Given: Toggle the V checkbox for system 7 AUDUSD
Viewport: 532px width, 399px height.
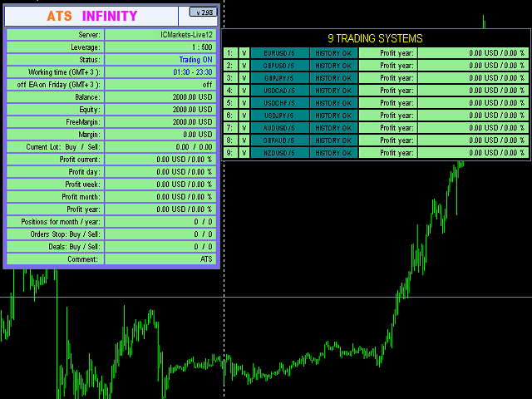Looking at the screenshot, I should [x=244, y=128].
